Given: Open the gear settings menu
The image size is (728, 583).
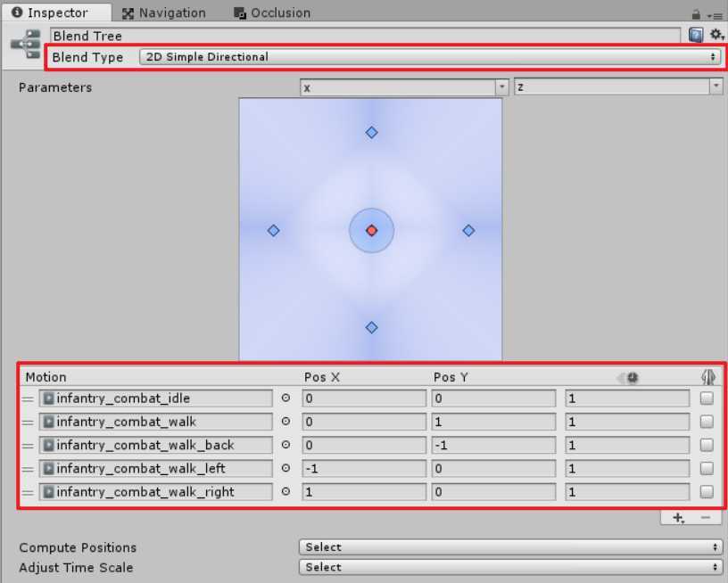Looking at the screenshot, I should point(716,35).
